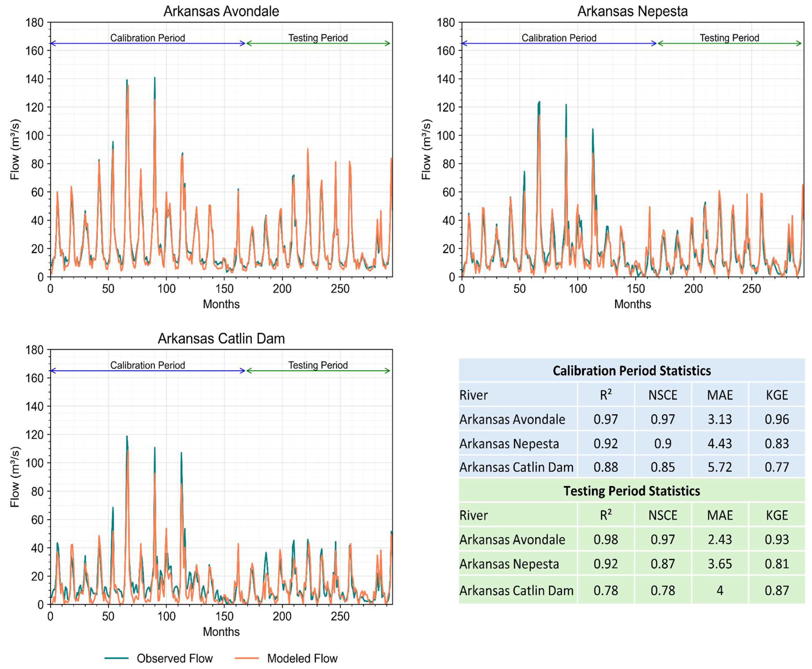This screenshot has height=669, width=812.
Task: Click the Nepesta testing R² value 0.92
Action: pyautogui.click(x=606, y=563)
